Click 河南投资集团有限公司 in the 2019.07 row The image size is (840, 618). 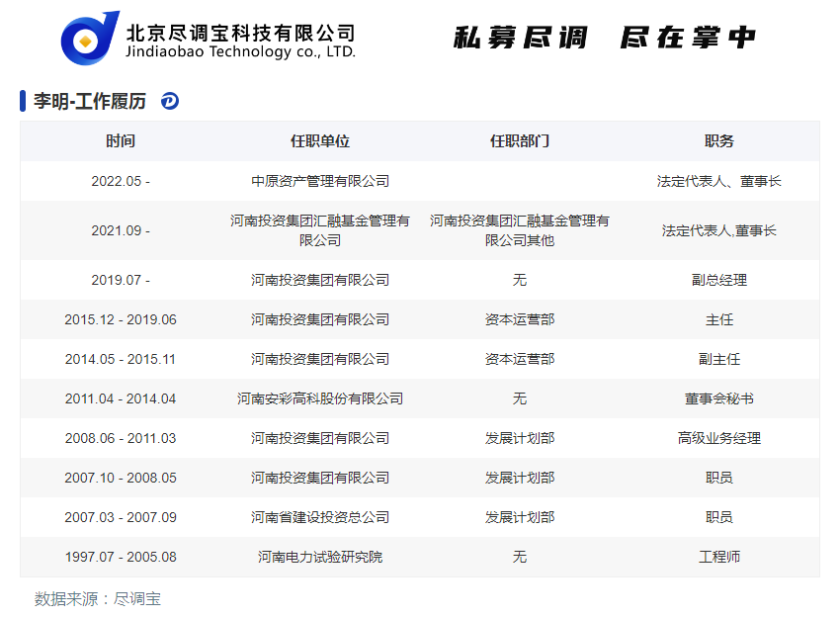point(320,280)
